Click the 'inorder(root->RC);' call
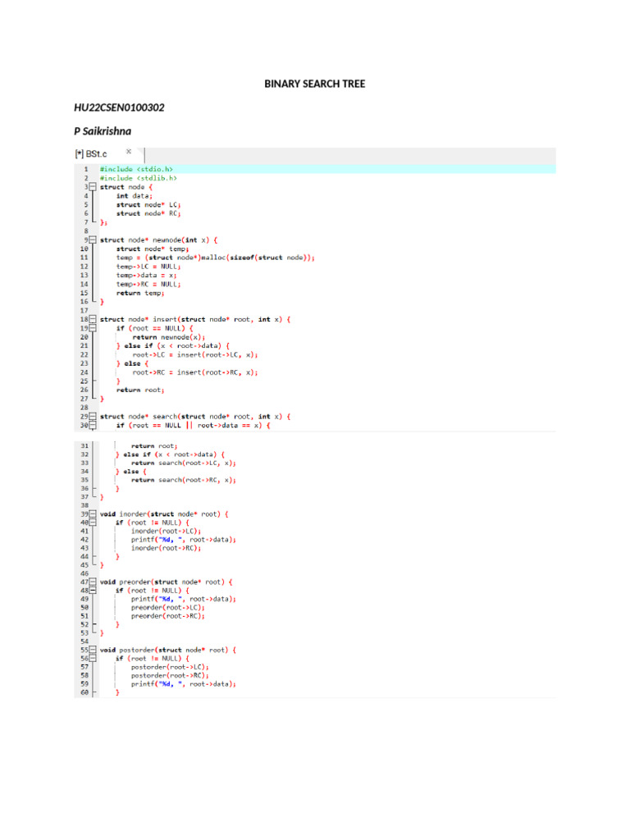This screenshot has width=630, height=840. [x=166, y=548]
